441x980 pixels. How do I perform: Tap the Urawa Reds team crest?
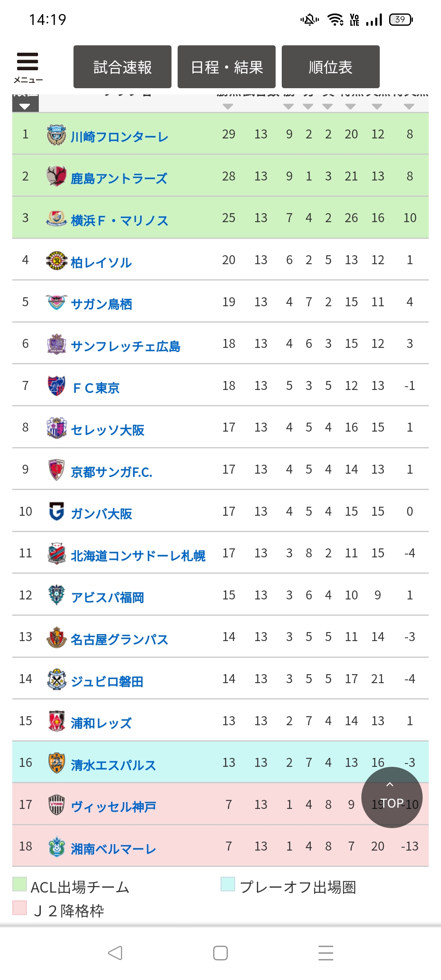click(x=56, y=721)
